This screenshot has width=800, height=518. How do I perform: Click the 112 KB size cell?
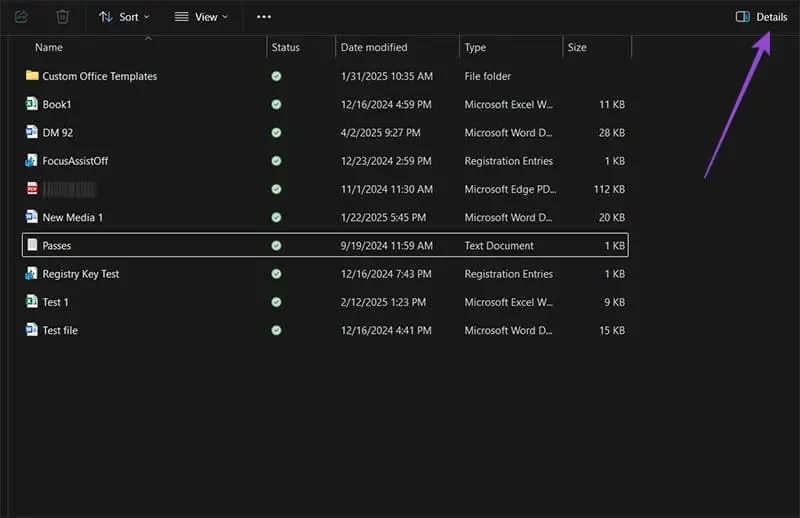point(609,189)
